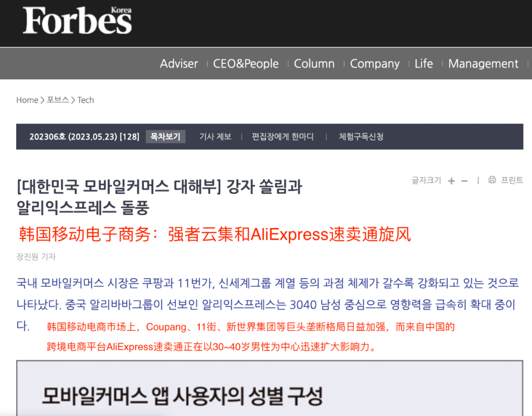The height and width of the screenshot is (416, 532).
Task: Increase font size with plus icon
Action: [x=451, y=181]
